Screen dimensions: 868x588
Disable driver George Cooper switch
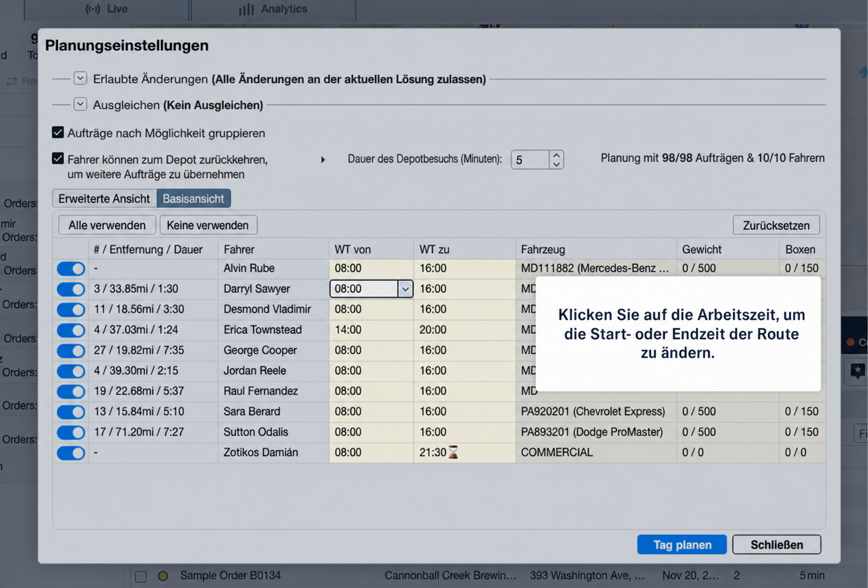pos(71,351)
